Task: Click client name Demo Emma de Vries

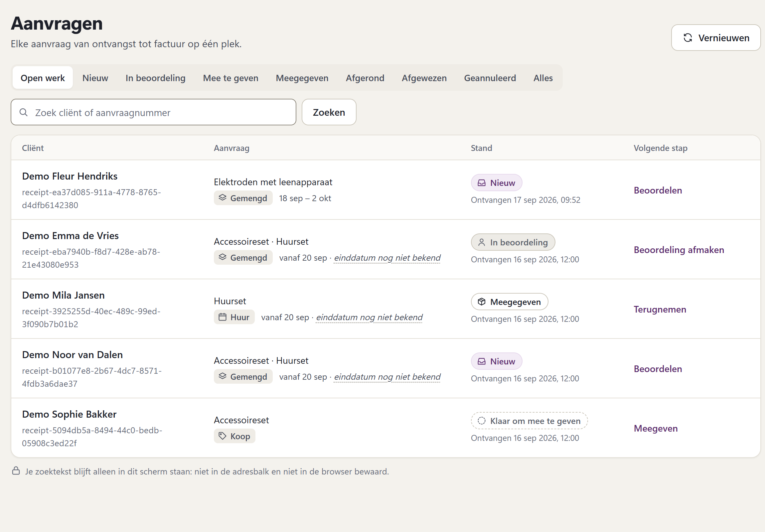Action: click(70, 235)
